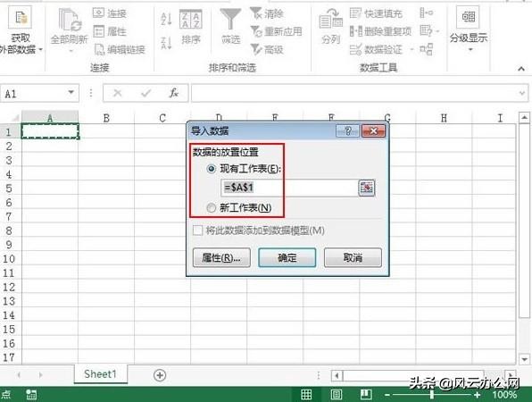Switch to Page Break Preview

point(366,395)
